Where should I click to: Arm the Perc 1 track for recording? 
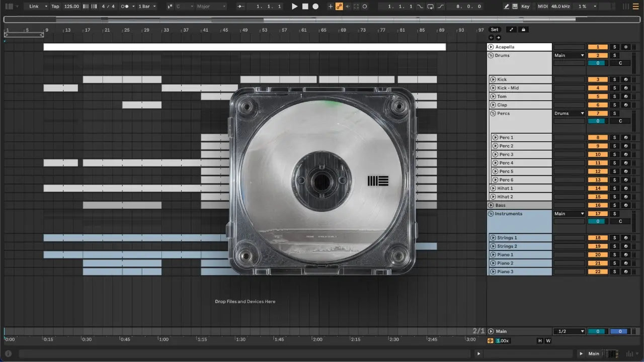click(626, 137)
